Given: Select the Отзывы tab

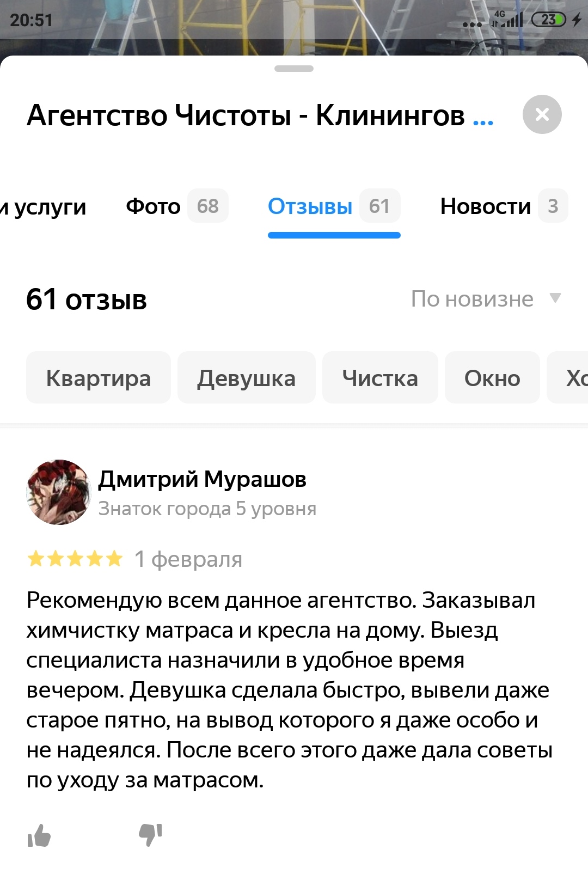Looking at the screenshot, I should coord(334,206).
